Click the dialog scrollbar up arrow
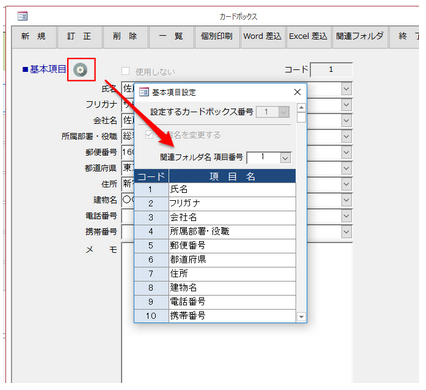Screen dimensions: 426x390 [x=301, y=108]
